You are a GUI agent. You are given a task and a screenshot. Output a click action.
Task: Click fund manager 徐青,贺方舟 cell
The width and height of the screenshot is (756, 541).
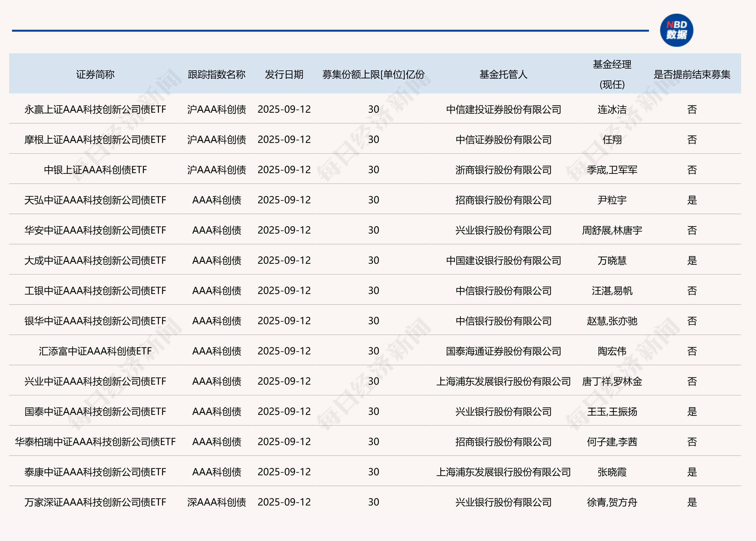click(612, 502)
